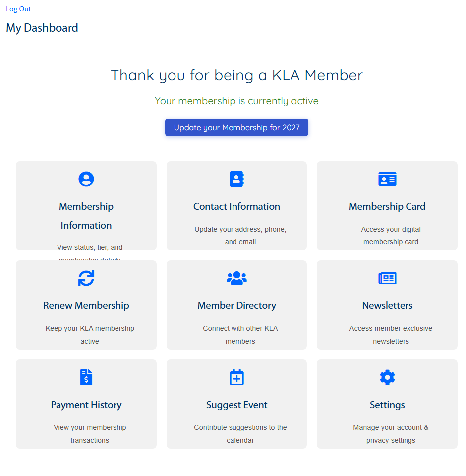
Task: Click 'Manage your account & privacy settings' description
Action: [x=391, y=434]
